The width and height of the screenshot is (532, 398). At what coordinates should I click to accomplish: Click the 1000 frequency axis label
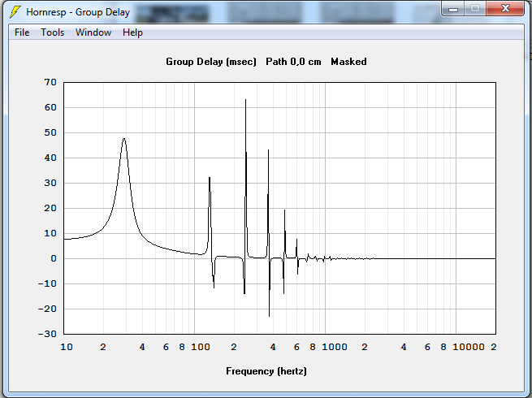334,347
